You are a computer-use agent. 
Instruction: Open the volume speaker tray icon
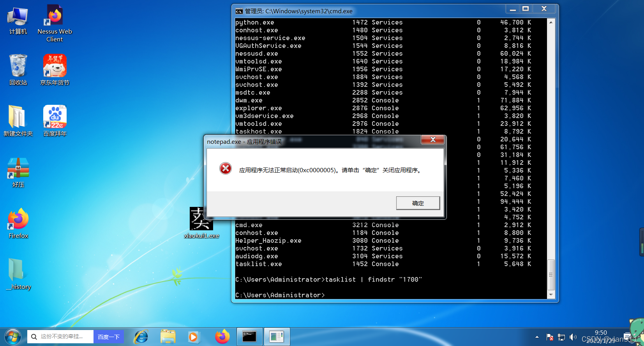click(573, 337)
